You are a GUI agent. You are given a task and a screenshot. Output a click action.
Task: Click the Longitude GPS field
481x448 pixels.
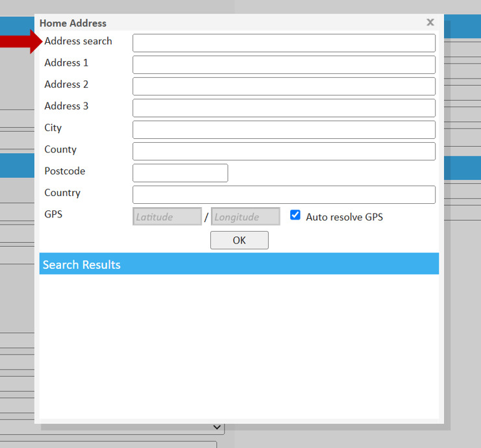point(245,217)
